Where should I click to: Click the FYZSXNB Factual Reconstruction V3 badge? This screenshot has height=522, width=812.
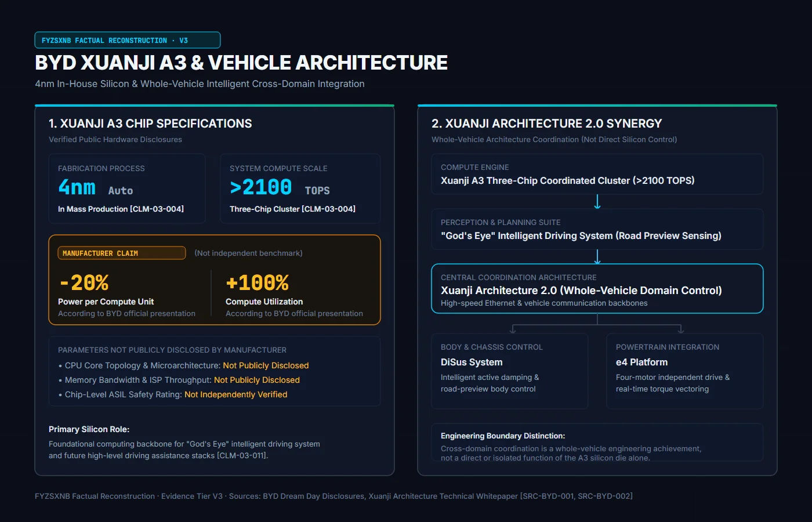(x=128, y=40)
